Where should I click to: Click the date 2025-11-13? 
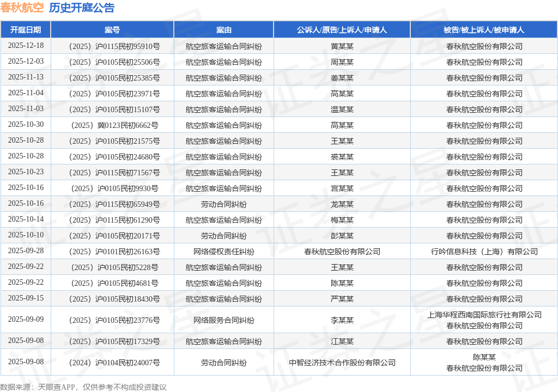[x=26, y=77]
